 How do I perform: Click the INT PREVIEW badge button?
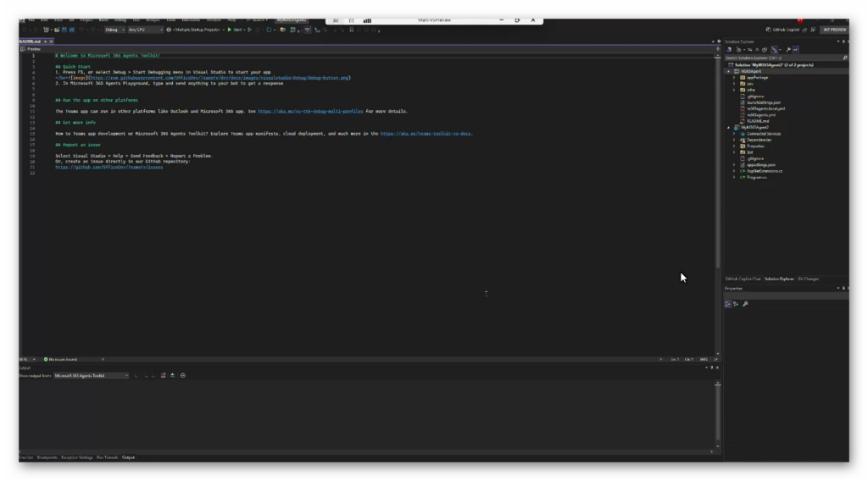click(x=835, y=30)
